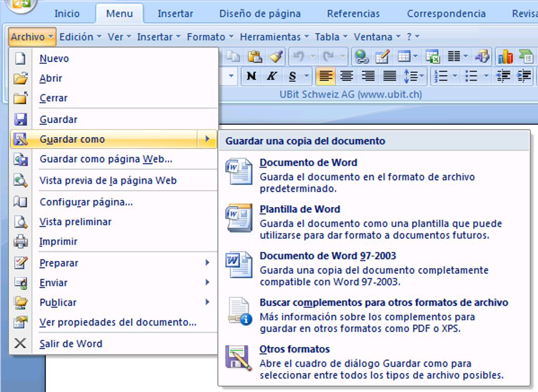538x392 pixels.
Task: Select Guardar como página Web…
Action: click(113, 159)
